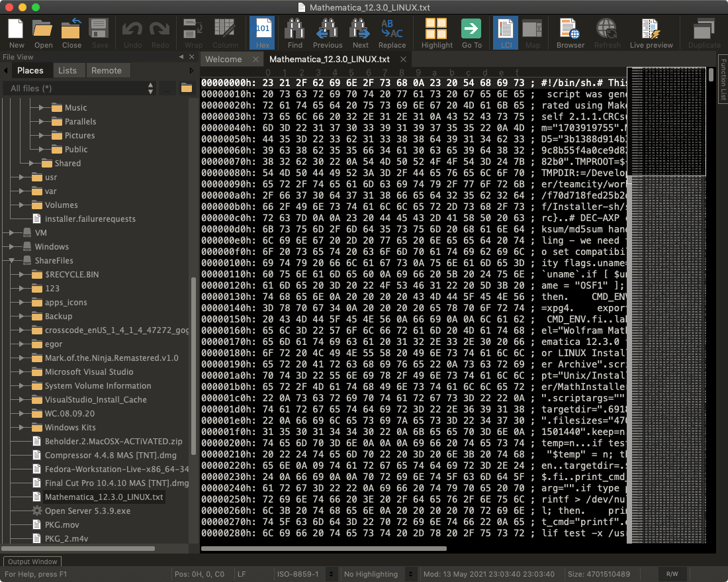The height and width of the screenshot is (582, 728).
Task: Click the Live preview icon
Action: (651, 30)
